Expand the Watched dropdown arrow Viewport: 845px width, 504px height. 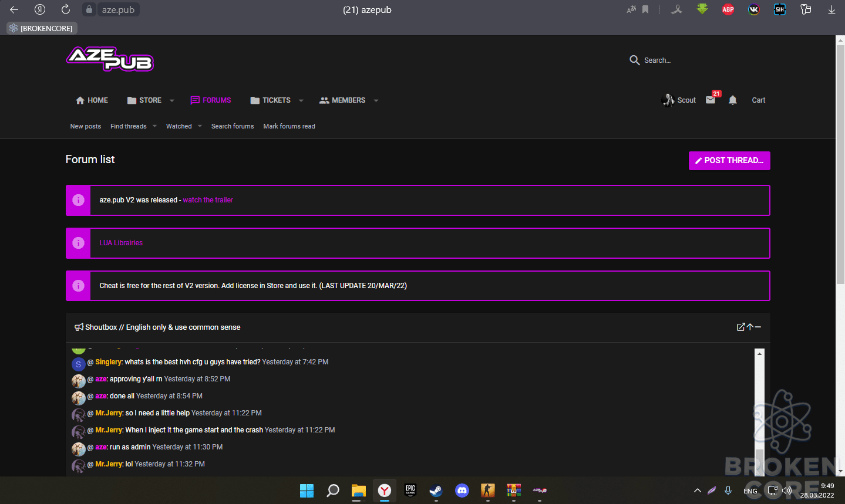coord(200,126)
